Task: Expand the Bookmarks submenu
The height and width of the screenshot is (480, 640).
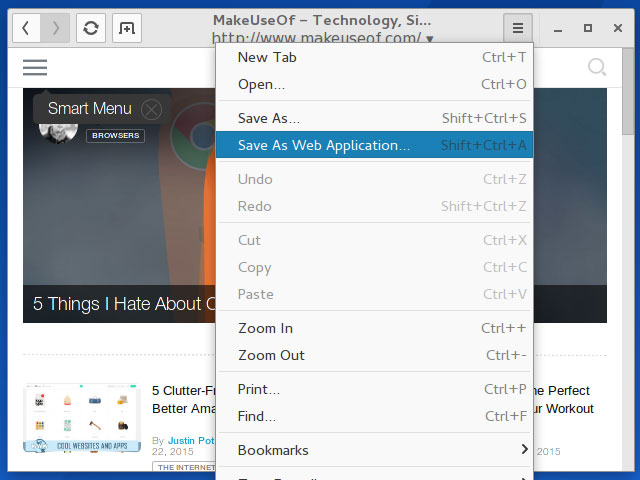Action: click(x=374, y=450)
